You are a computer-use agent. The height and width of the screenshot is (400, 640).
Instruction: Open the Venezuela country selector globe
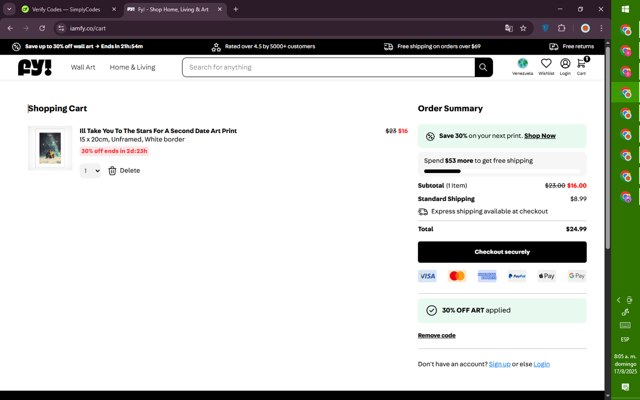click(522, 63)
